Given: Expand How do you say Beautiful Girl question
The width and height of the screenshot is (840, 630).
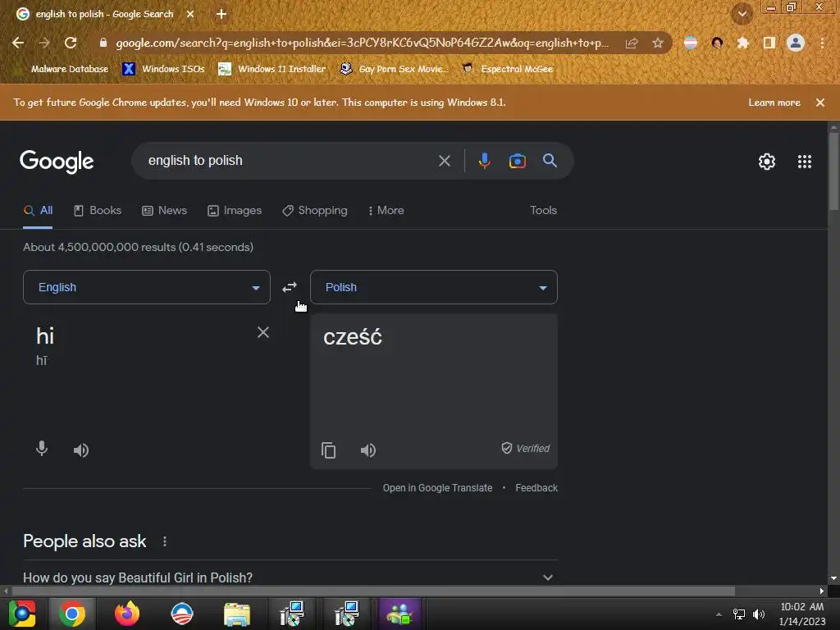Looking at the screenshot, I should click(x=290, y=577).
